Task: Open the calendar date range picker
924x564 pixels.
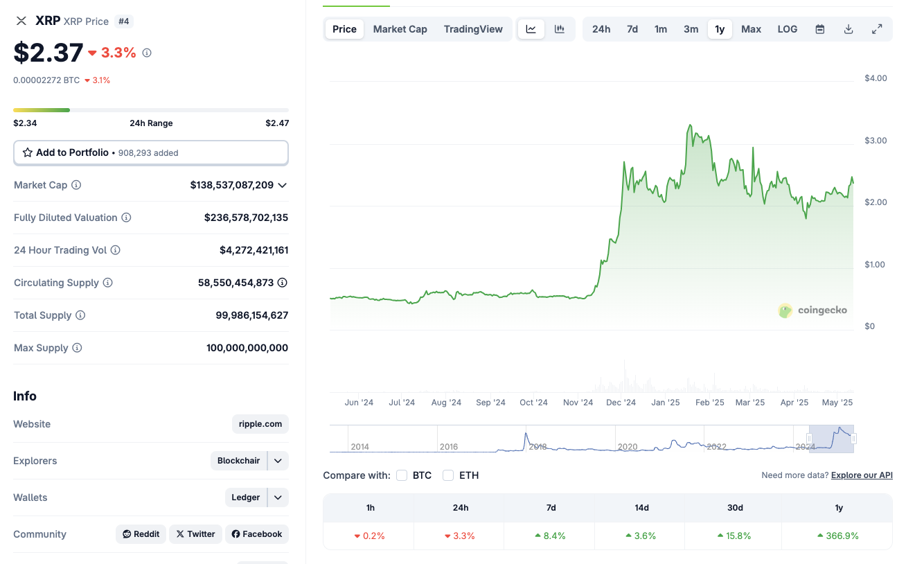Action: click(x=820, y=29)
